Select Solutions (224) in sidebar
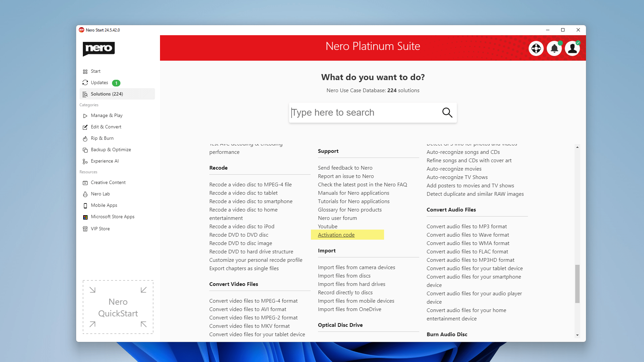 117,94
